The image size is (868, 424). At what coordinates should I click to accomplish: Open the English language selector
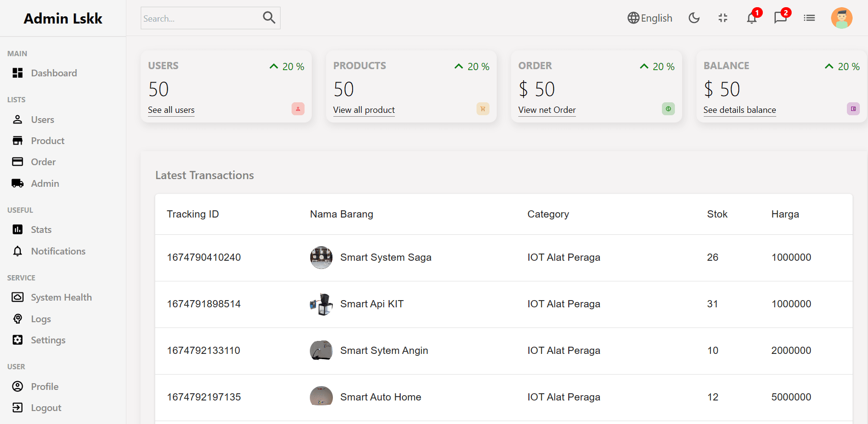(650, 18)
